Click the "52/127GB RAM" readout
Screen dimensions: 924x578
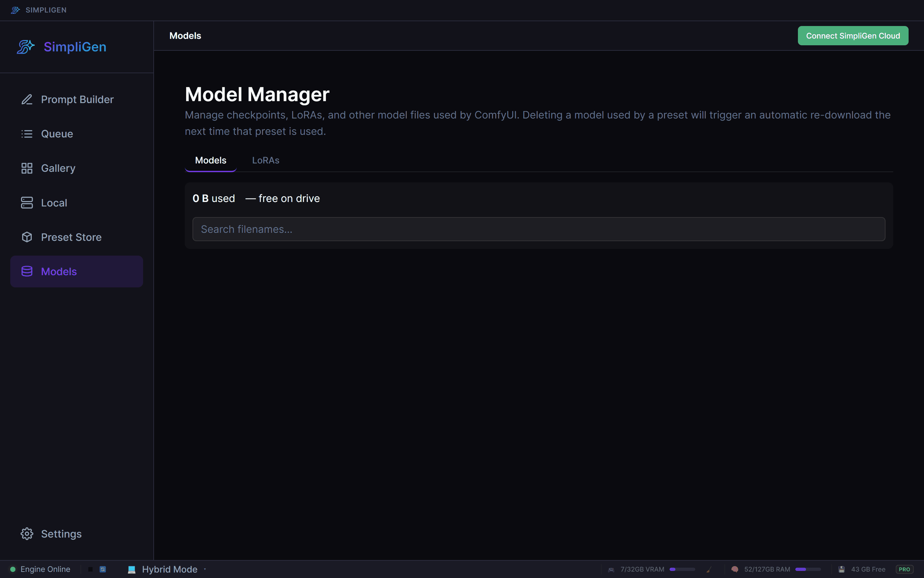[x=767, y=569]
